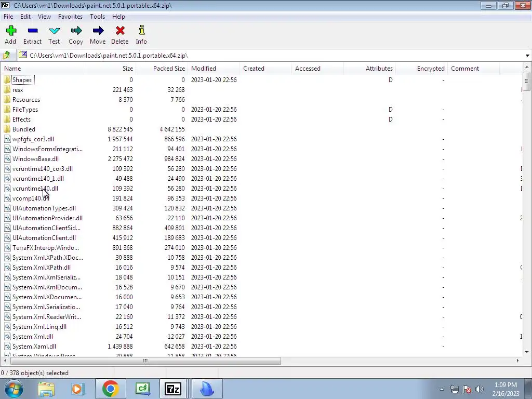Sort by Packed Size column header
The image size is (532, 399).
162,68
